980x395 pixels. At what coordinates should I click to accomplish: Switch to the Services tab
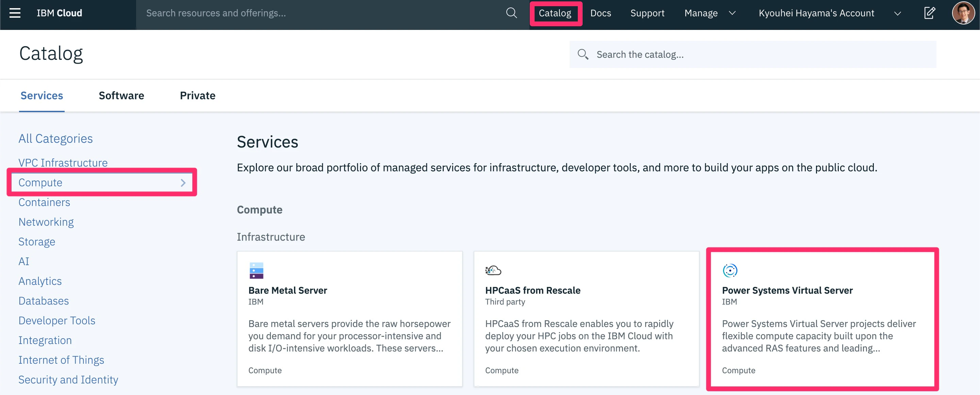click(42, 96)
